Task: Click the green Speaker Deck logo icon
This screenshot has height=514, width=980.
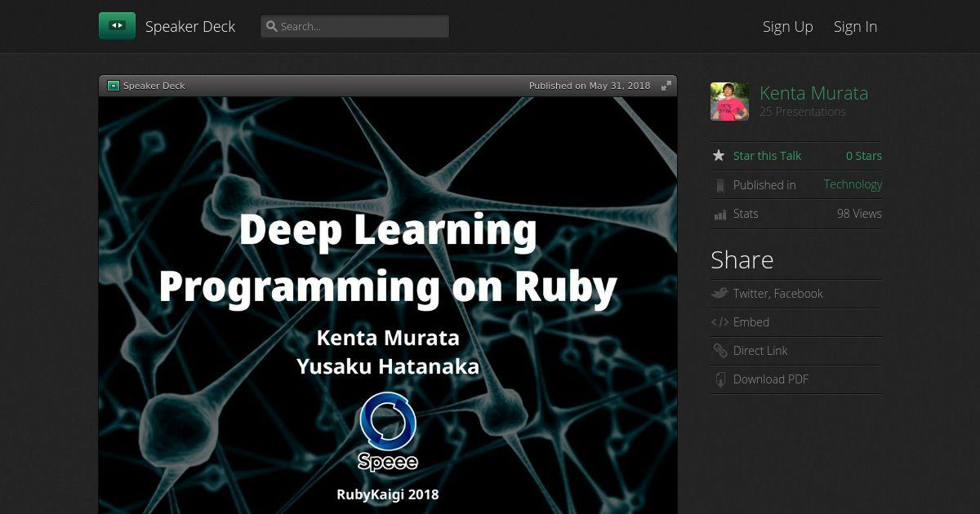Action: 117,26
